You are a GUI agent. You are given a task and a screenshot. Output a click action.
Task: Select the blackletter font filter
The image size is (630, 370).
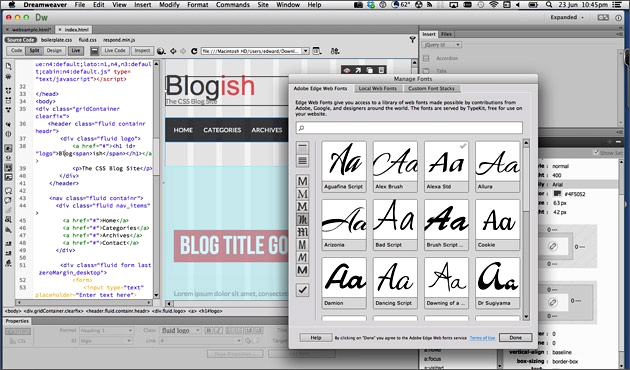pyautogui.click(x=303, y=232)
